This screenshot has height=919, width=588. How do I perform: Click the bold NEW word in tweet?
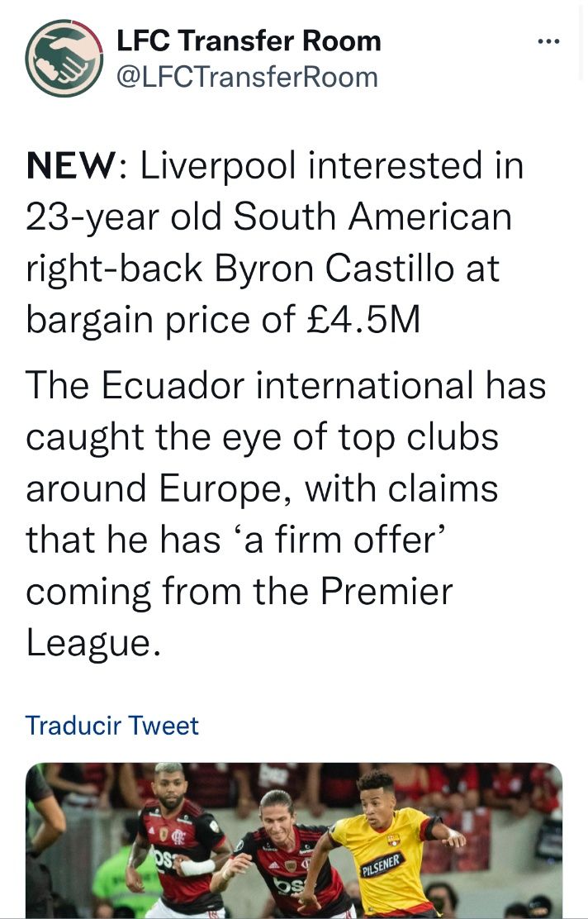(69, 166)
